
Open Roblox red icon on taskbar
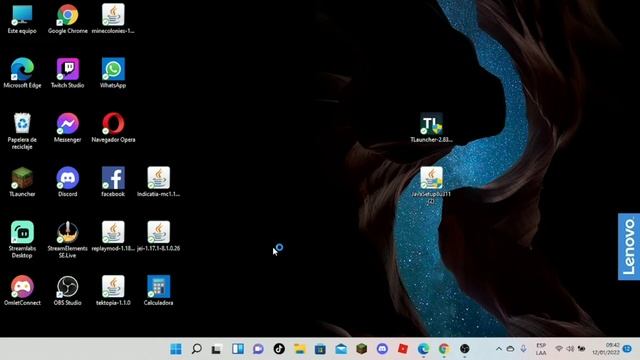point(403,349)
